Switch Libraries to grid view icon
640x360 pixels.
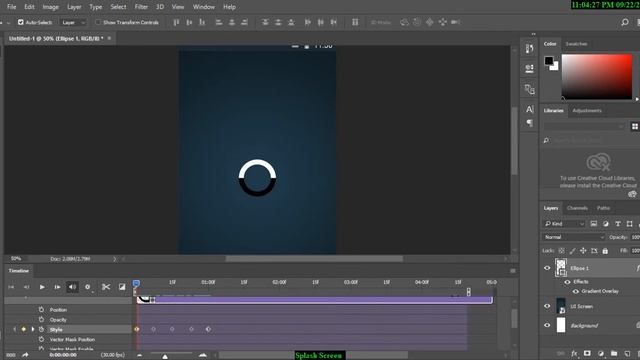coord(635,127)
